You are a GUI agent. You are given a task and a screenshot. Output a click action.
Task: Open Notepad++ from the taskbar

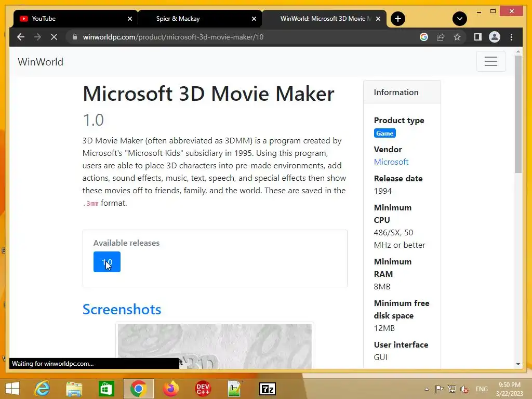235,389
